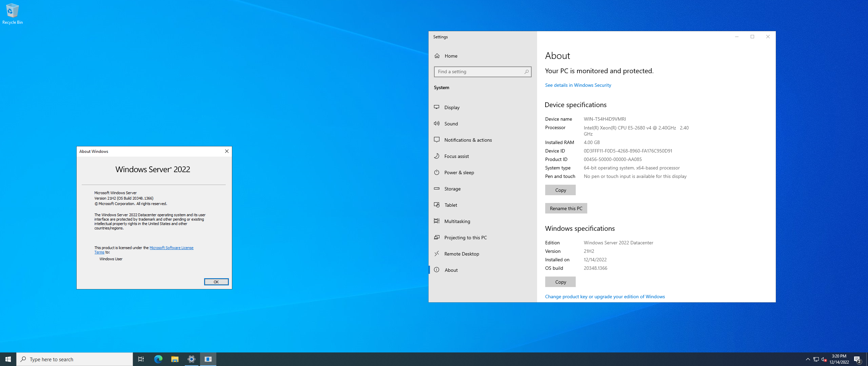Open the Display settings page
The height and width of the screenshot is (366, 868).
(x=482, y=107)
